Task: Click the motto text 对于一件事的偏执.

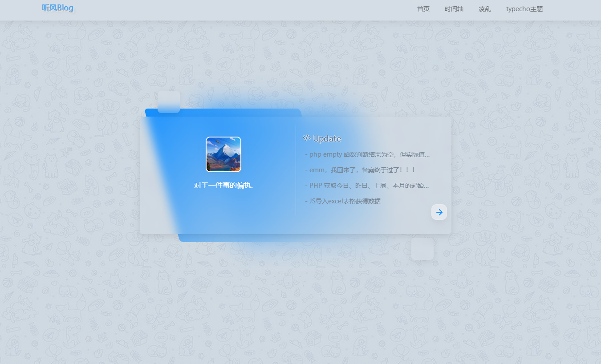Action: [223, 186]
